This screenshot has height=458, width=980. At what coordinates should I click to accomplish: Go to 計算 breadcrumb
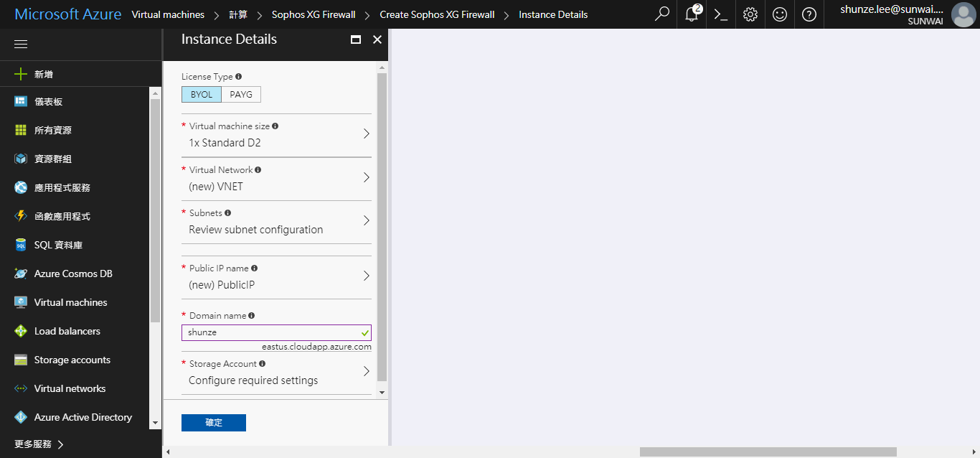tap(238, 14)
